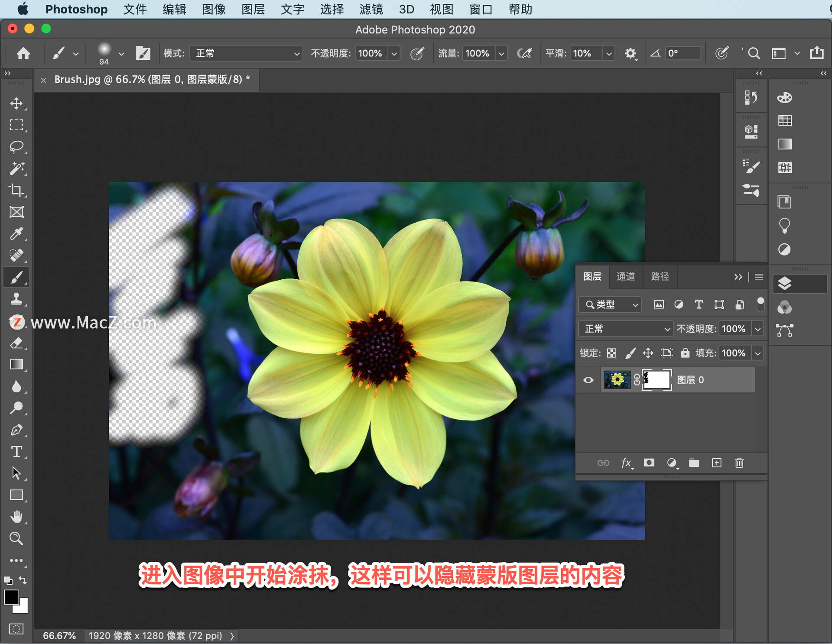Open smoothing options gear

click(x=630, y=53)
